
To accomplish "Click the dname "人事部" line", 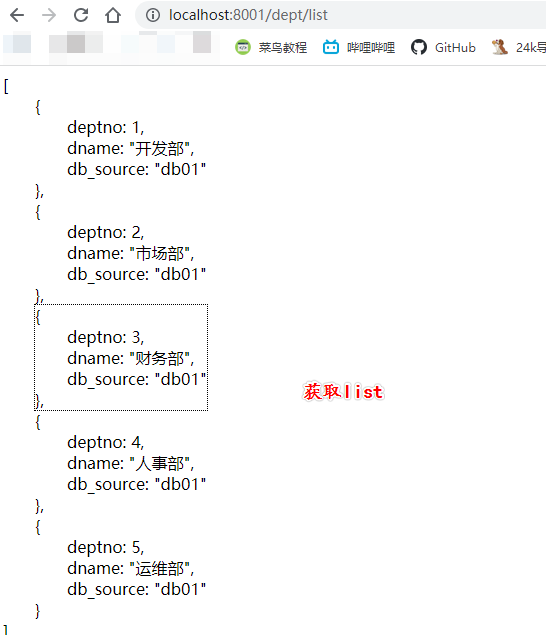I will (x=130, y=463).
